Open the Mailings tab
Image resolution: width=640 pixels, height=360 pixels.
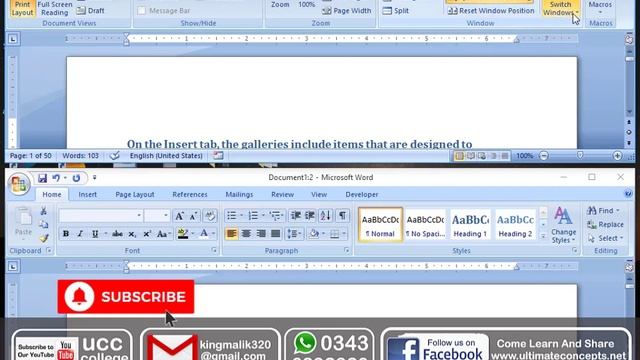coord(239,194)
